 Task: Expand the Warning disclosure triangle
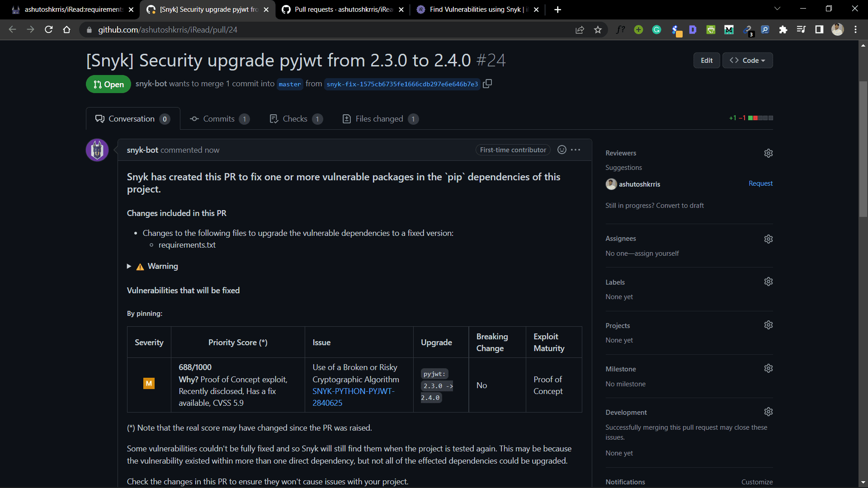(x=129, y=266)
